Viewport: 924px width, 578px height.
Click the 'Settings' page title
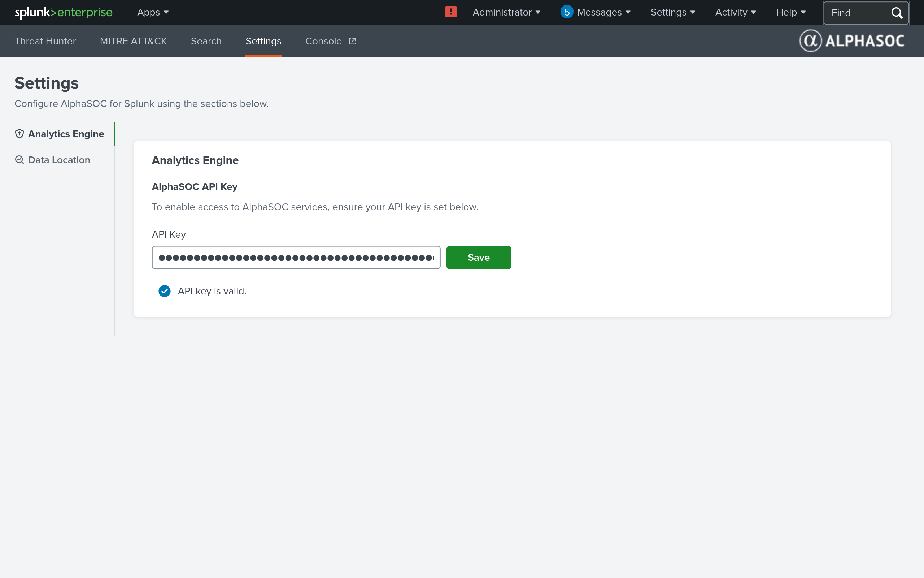[47, 83]
